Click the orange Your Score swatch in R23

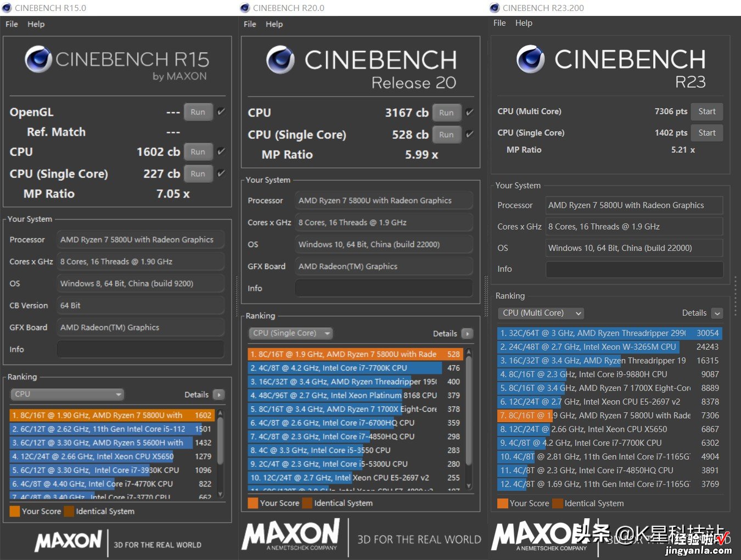coord(502,503)
